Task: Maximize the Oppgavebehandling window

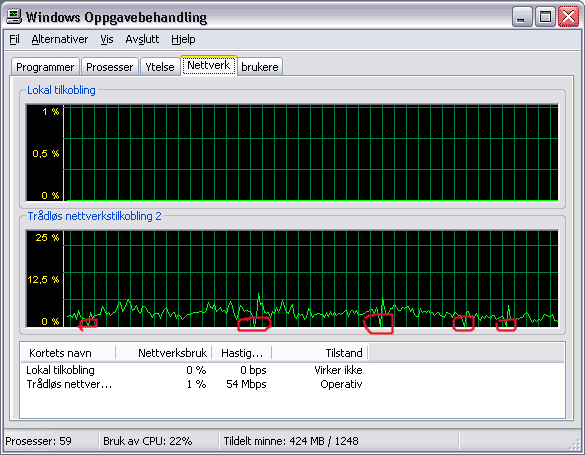Action: (x=545, y=17)
